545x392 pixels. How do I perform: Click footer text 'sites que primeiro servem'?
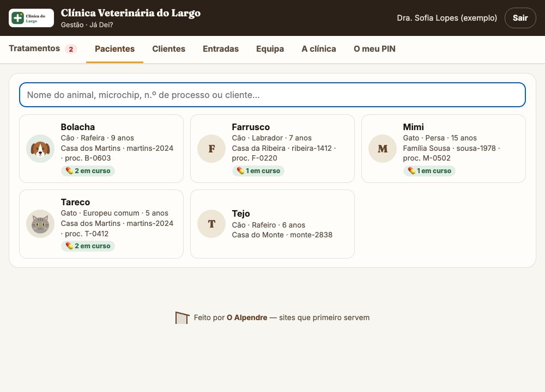coord(324,318)
